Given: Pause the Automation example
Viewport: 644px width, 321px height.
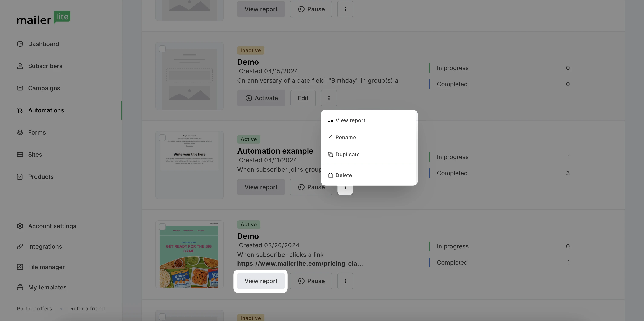Looking at the screenshot, I should (x=311, y=187).
